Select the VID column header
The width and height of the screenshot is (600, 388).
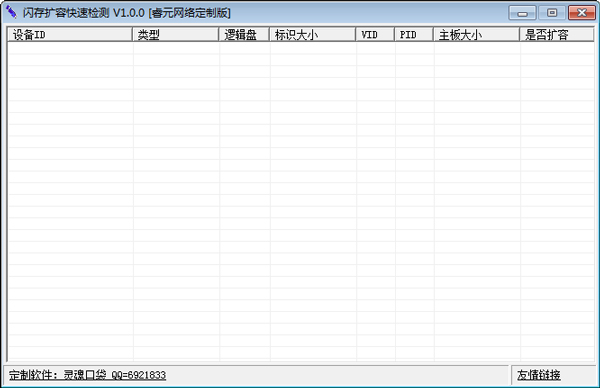pos(375,35)
